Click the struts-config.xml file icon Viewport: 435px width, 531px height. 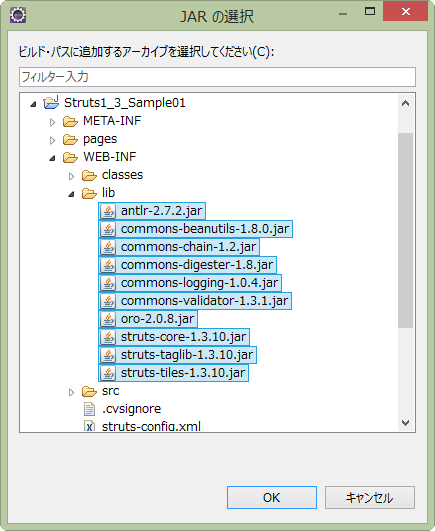89,426
